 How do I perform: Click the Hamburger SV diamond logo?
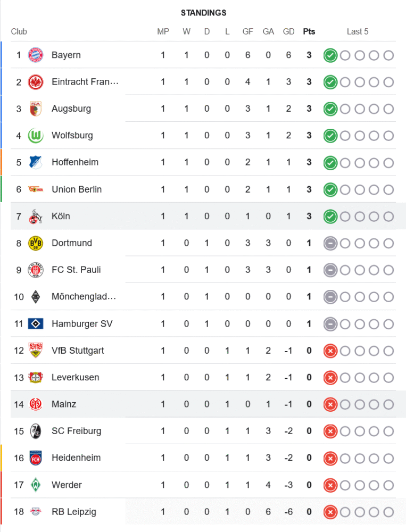tap(36, 323)
